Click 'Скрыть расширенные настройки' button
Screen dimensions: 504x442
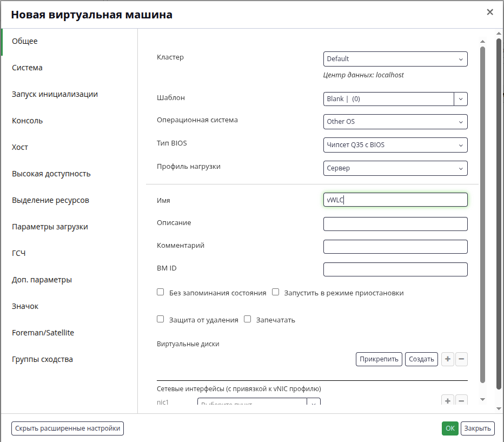[x=68, y=428]
